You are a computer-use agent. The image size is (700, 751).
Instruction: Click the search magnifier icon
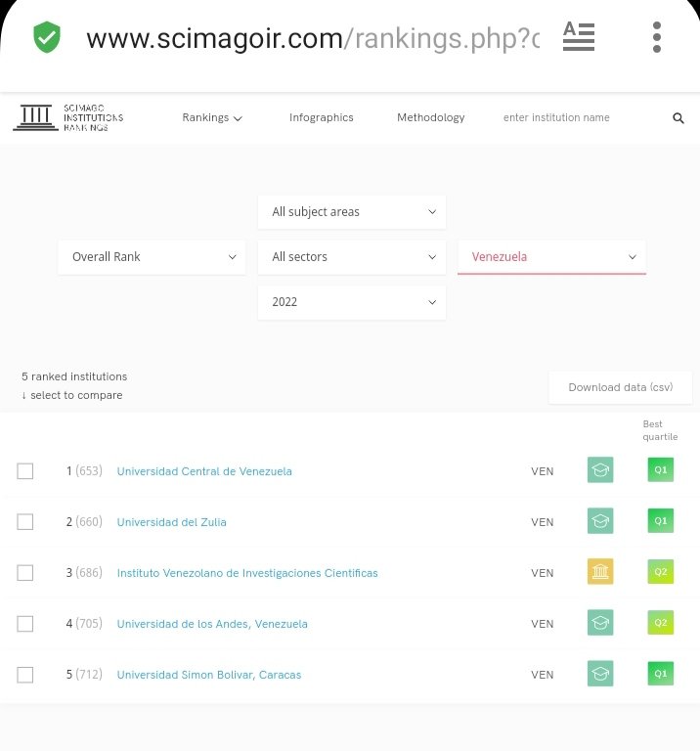pyautogui.click(x=678, y=117)
